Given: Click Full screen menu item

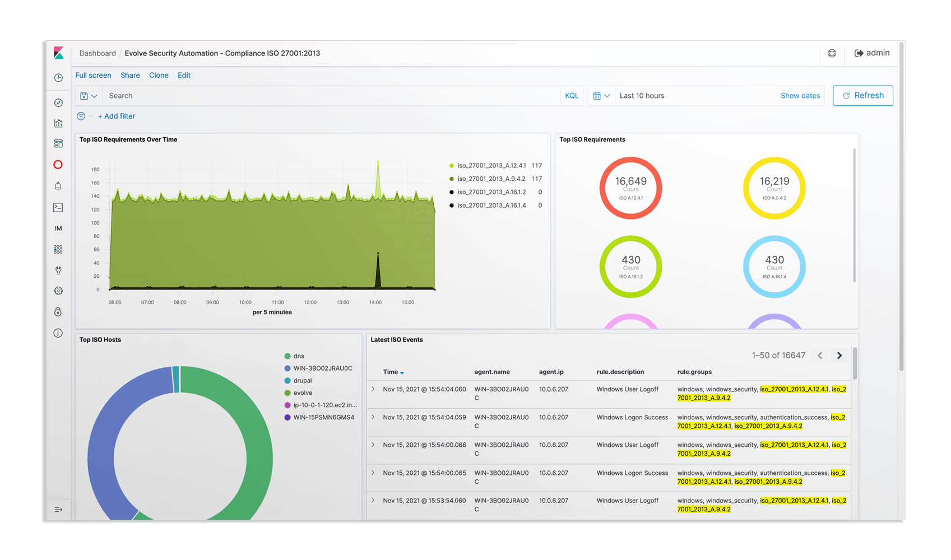Looking at the screenshot, I should (93, 75).
